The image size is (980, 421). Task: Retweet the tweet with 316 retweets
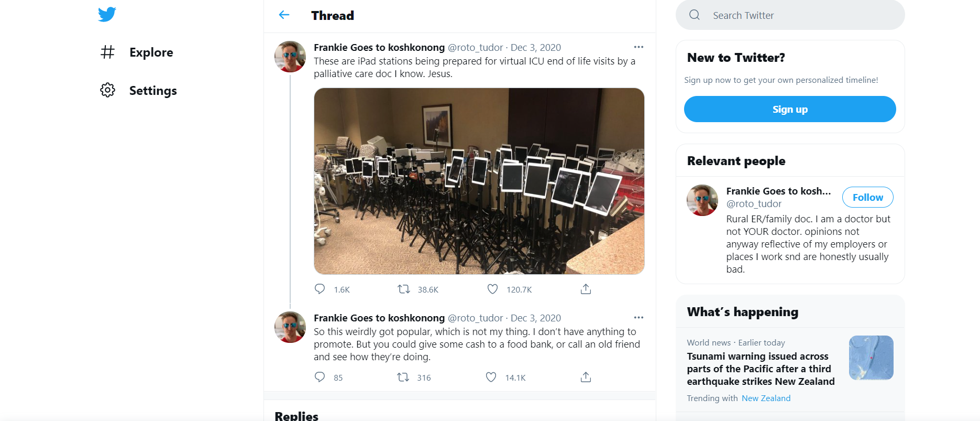click(x=403, y=377)
